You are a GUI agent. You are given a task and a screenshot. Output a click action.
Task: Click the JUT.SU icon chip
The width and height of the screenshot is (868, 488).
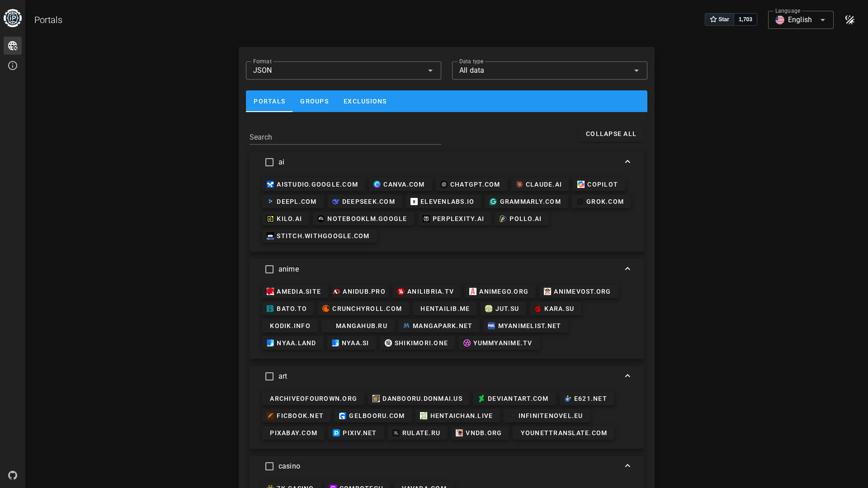(503, 309)
